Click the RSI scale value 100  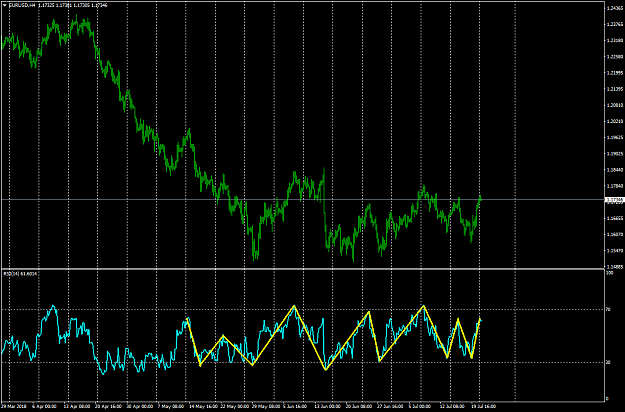(x=609, y=273)
